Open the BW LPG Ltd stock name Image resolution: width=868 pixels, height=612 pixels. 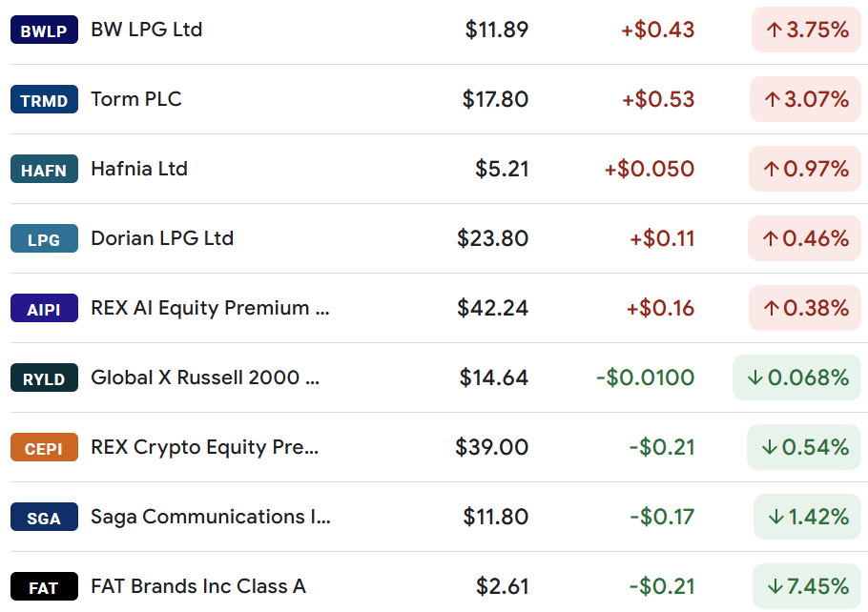pyautogui.click(x=147, y=30)
